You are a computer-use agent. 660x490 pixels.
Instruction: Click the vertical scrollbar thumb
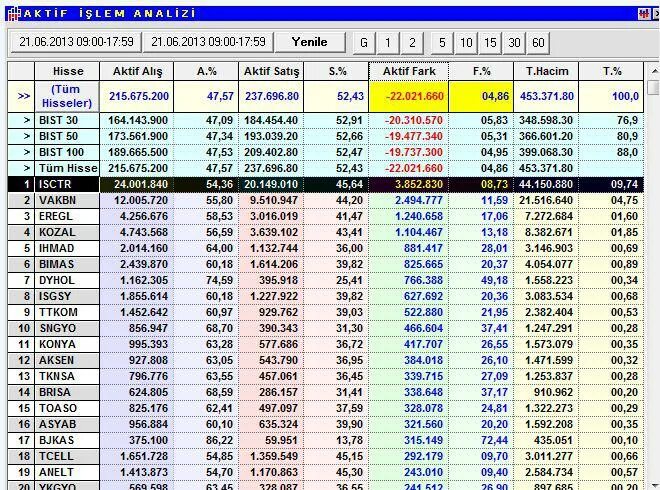[655, 88]
